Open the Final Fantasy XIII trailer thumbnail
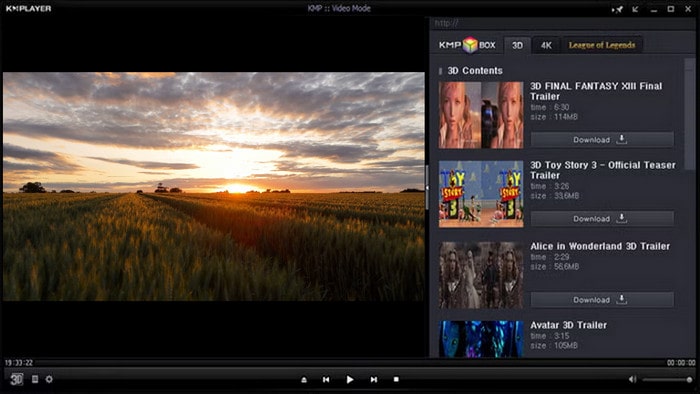Viewport: 700px width, 394px height. (x=481, y=115)
